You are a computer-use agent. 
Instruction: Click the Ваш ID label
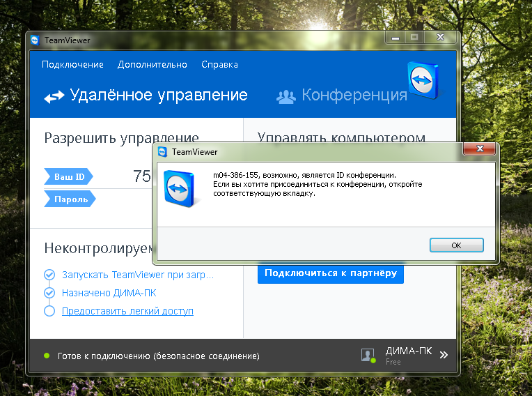click(68, 176)
